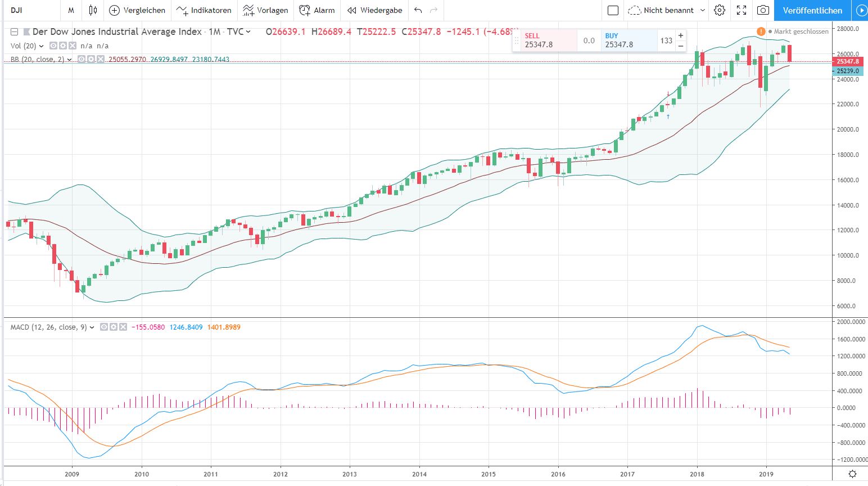Click BB upper band value 26929.8497
The width and height of the screenshot is (868, 486).
[x=169, y=60]
